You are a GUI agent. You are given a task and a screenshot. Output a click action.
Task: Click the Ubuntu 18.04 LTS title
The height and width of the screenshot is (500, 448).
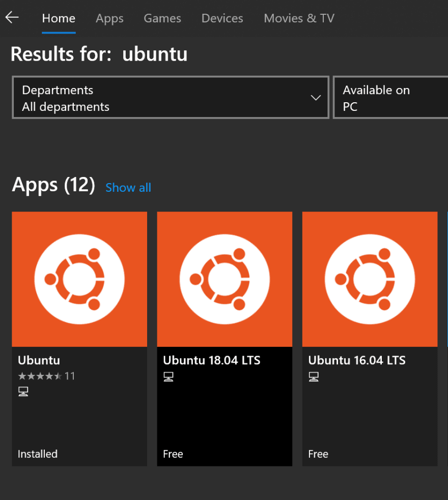(x=212, y=360)
